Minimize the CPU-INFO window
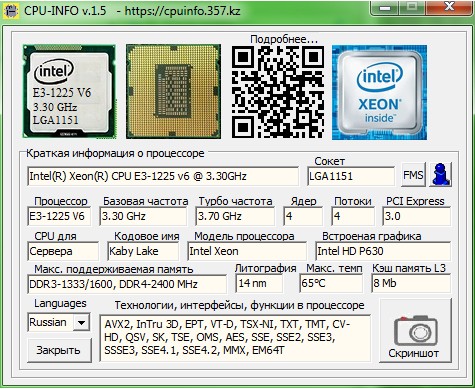The width and height of the screenshot is (475, 389). [x=385, y=8]
